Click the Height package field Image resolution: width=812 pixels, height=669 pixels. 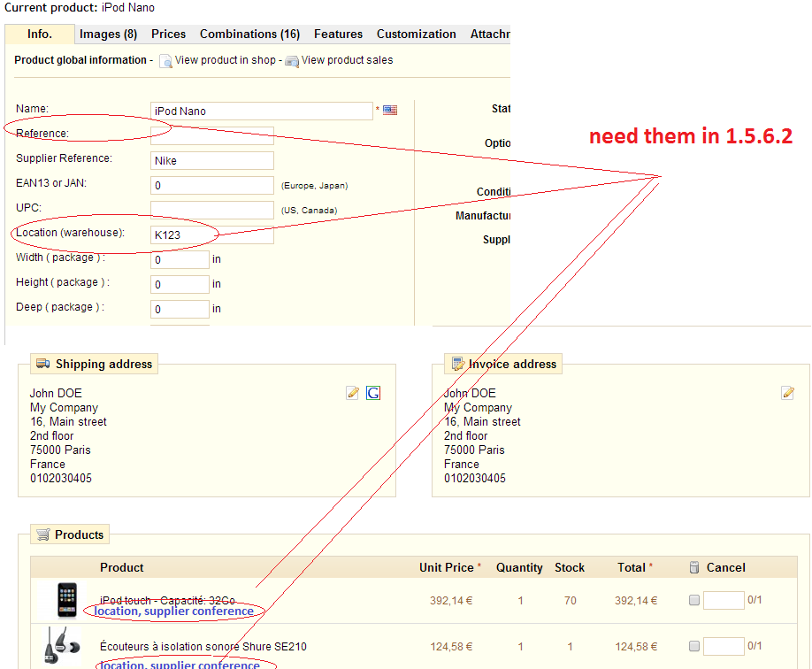click(180, 284)
